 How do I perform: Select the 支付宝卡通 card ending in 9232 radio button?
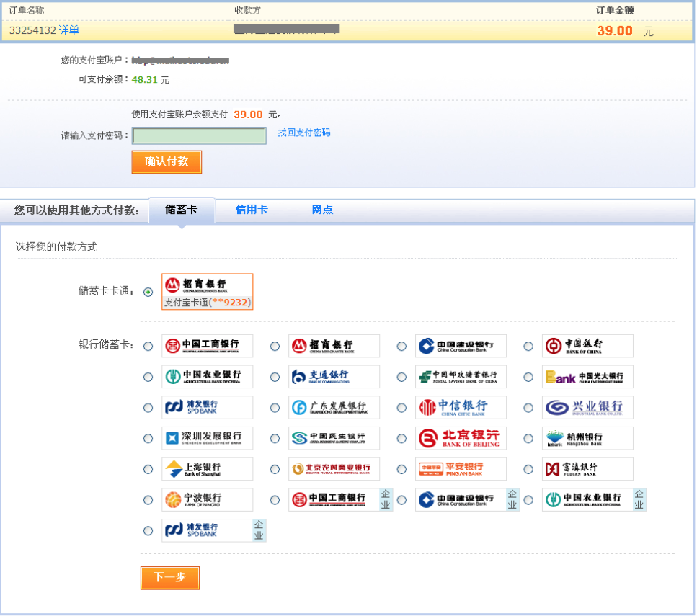pyautogui.click(x=148, y=292)
